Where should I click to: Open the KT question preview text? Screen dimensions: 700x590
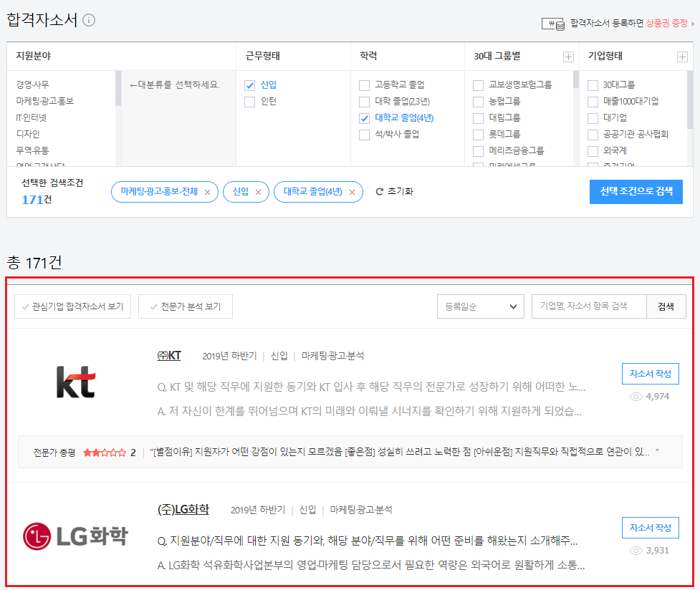(371, 387)
